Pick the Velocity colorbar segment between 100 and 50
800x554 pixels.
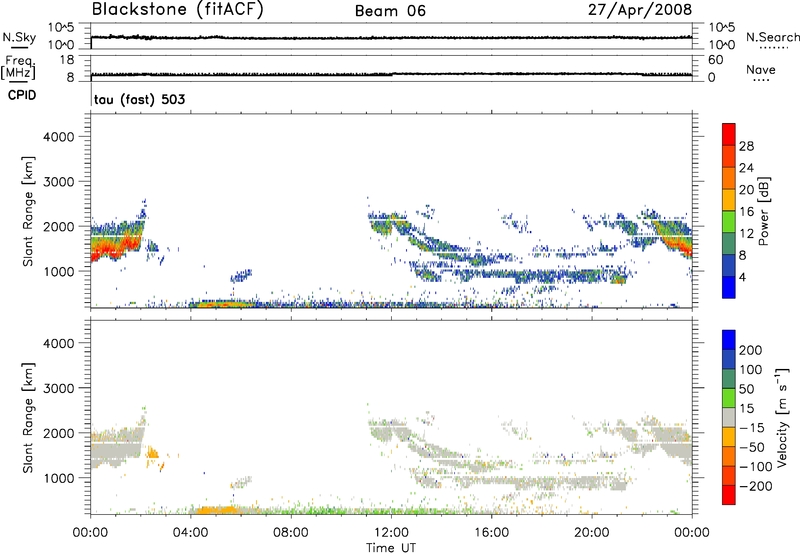pos(729,379)
